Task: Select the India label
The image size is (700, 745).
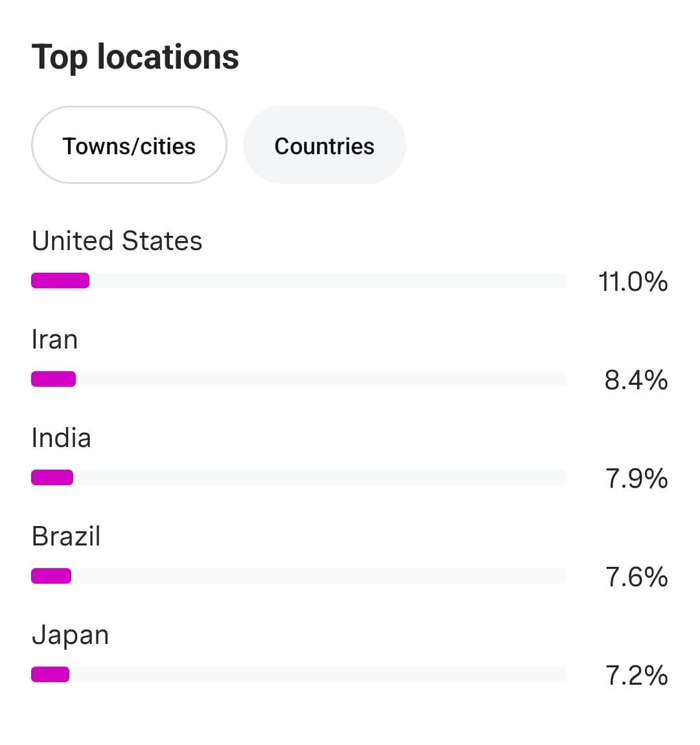Action: 61,438
